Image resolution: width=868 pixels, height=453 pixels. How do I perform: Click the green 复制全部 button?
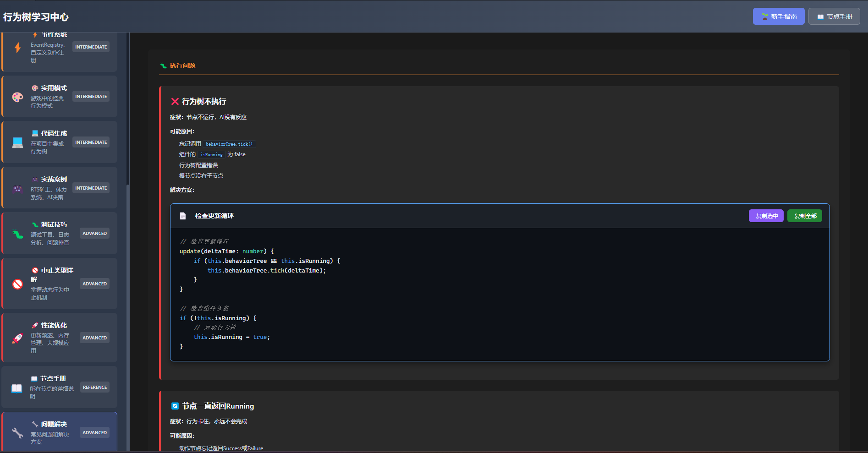805,216
